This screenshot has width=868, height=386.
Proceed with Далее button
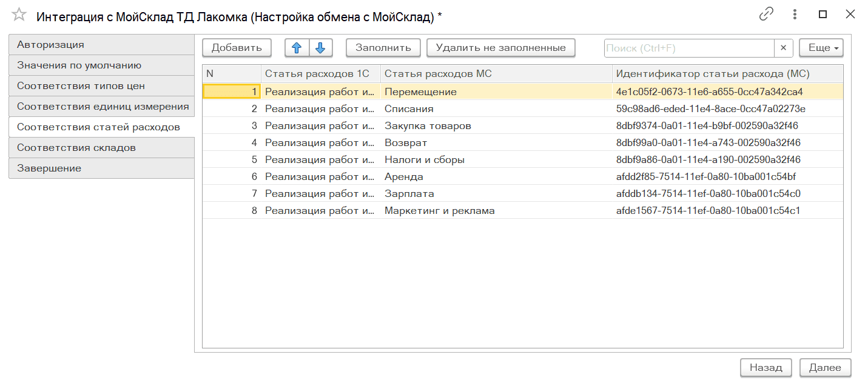[x=825, y=367]
